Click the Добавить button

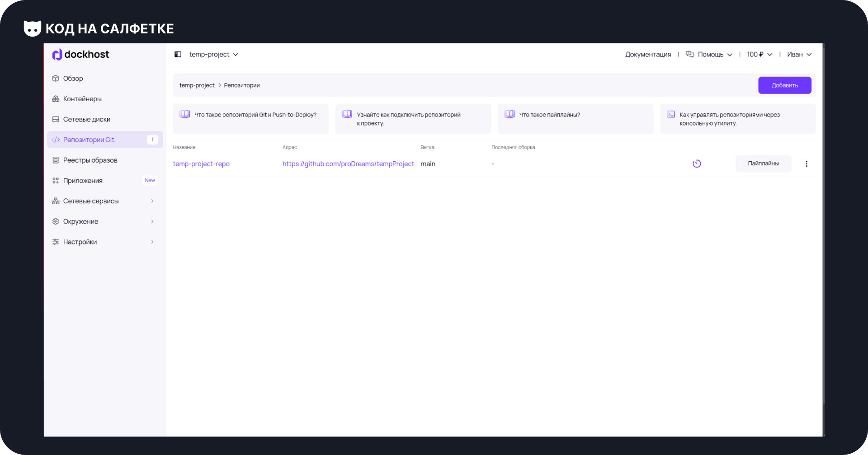point(785,85)
